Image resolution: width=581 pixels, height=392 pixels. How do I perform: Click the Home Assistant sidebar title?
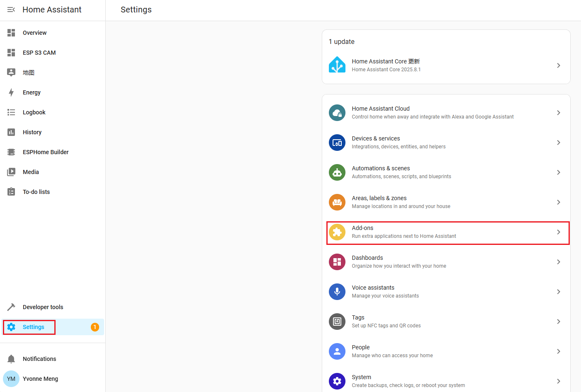click(x=52, y=10)
